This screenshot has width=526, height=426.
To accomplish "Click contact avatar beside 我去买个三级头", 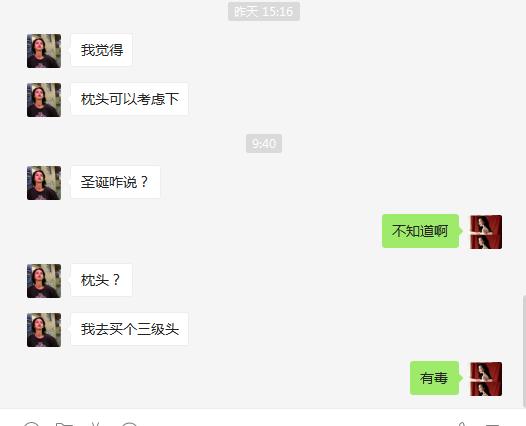I will [x=44, y=330].
